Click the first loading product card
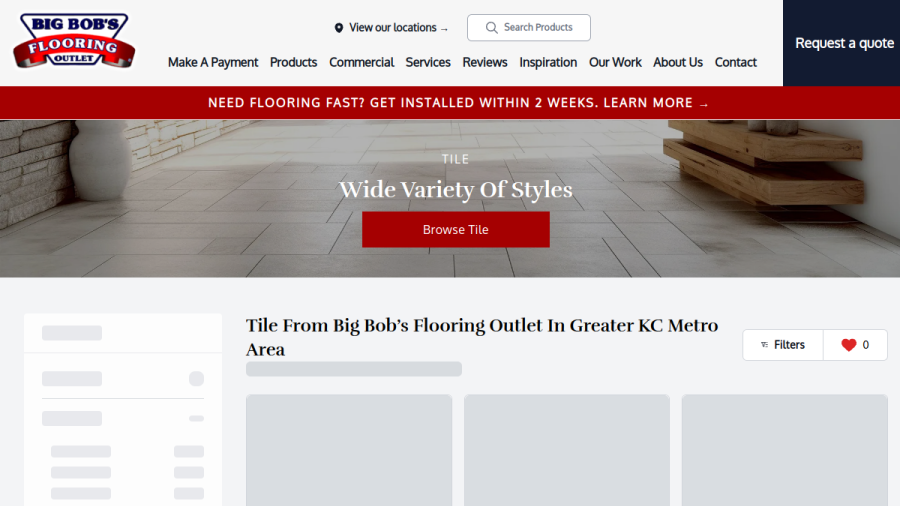This screenshot has width=900, height=506. 349,450
